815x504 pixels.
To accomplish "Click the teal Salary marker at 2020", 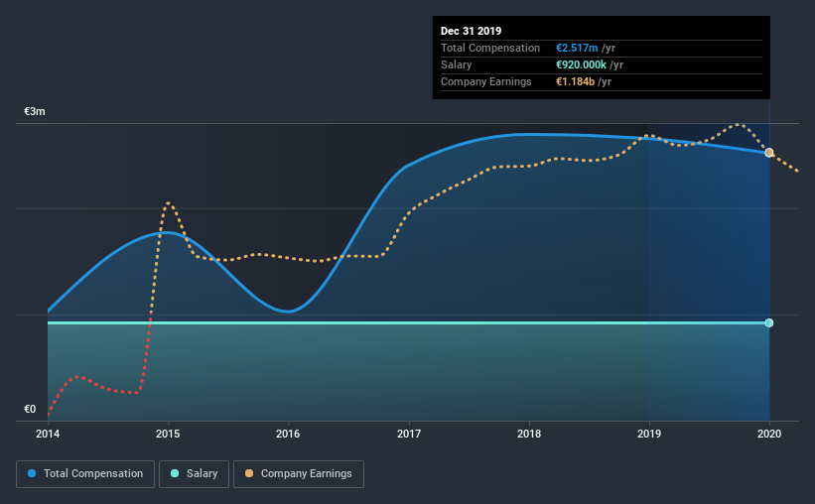I will tap(769, 323).
